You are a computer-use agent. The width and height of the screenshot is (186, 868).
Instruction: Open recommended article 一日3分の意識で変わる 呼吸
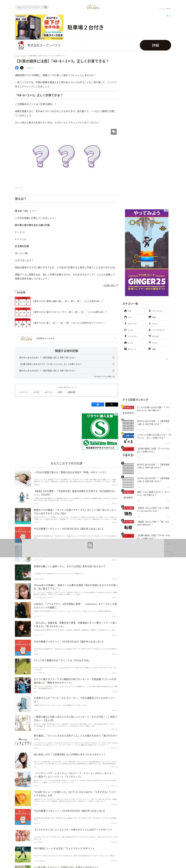[66, 478]
